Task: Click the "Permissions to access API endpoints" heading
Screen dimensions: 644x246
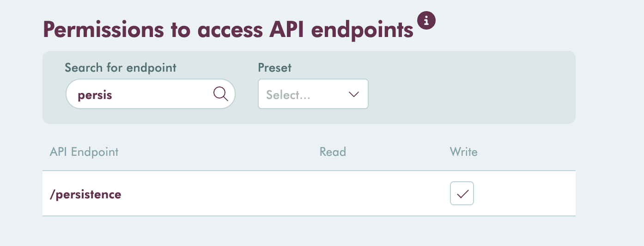Action: click(228, 31)
